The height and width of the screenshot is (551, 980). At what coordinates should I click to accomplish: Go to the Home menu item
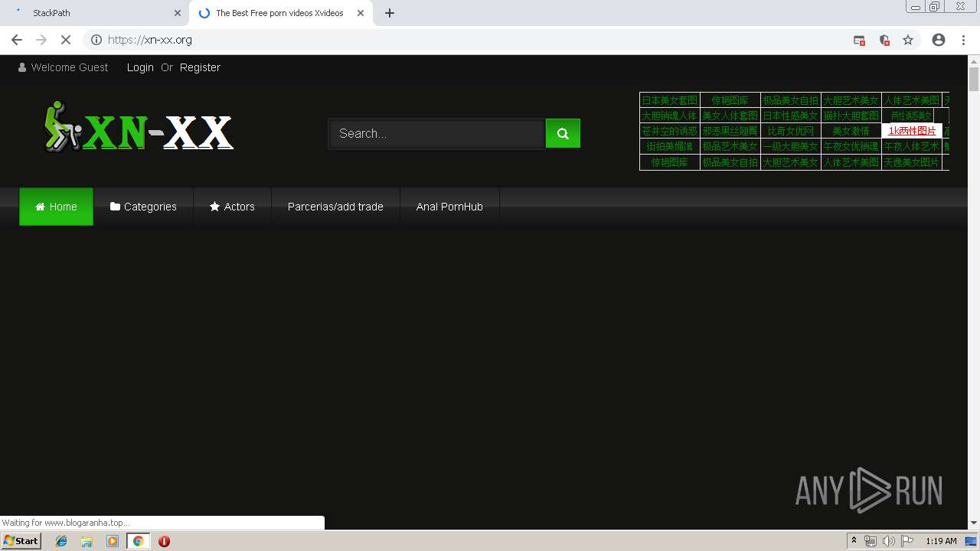pyautogui.click(x=56, y=207)
